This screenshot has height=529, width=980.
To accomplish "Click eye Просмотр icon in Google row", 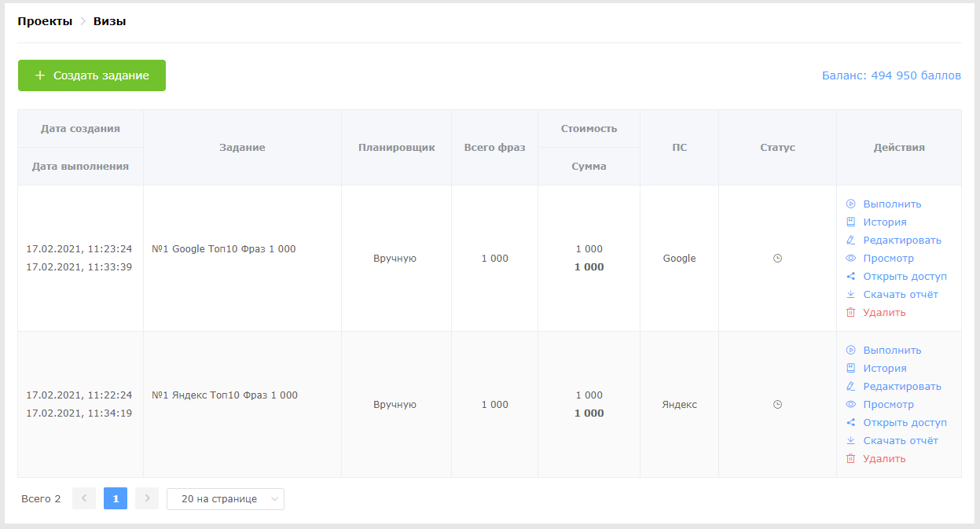I will (850, 258).
